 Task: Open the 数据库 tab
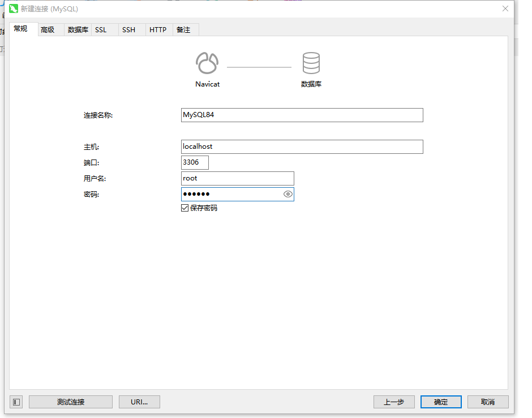(78, 30)
